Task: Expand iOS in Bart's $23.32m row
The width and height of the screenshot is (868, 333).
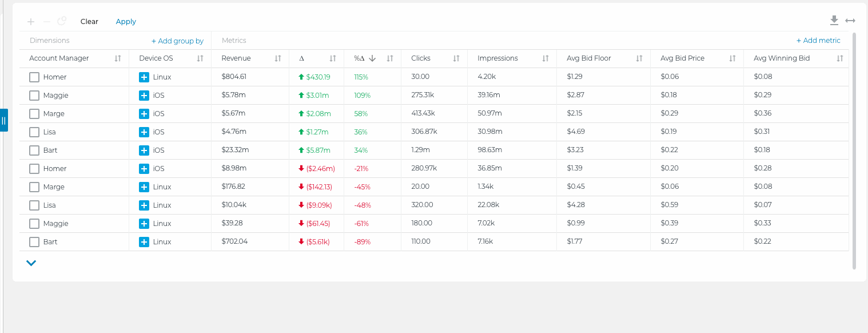Action: (x=144, y=150)
